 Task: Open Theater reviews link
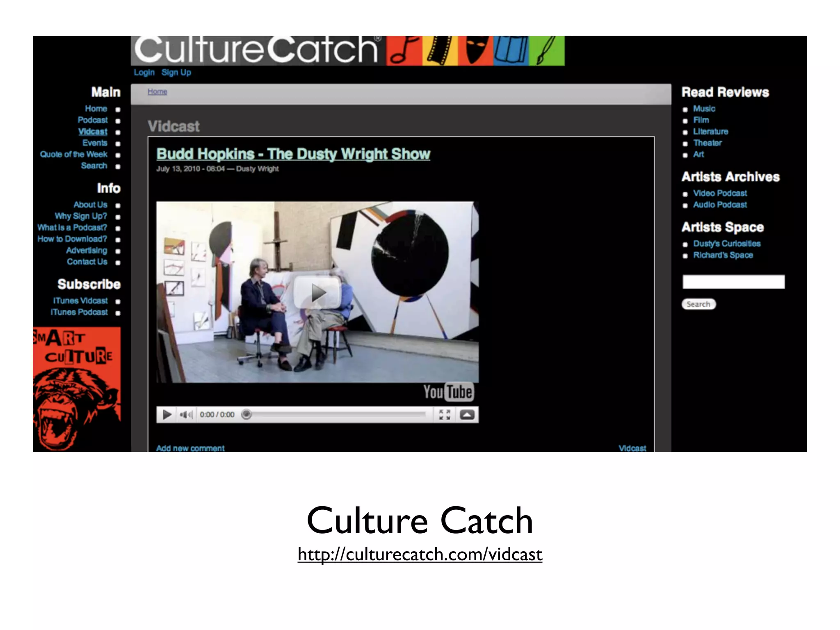click(x=708, y=143)
